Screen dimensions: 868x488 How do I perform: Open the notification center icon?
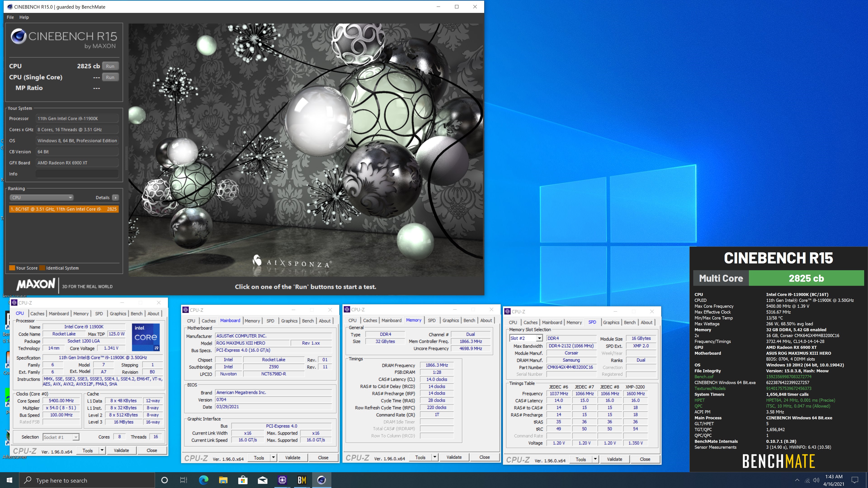[854, 480]
